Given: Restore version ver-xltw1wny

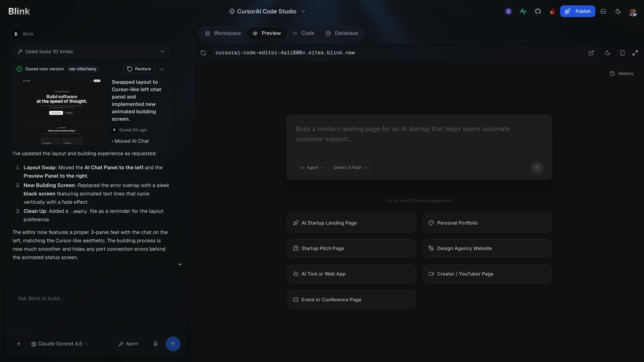Looking at the screenshot, I should (139, 69).
